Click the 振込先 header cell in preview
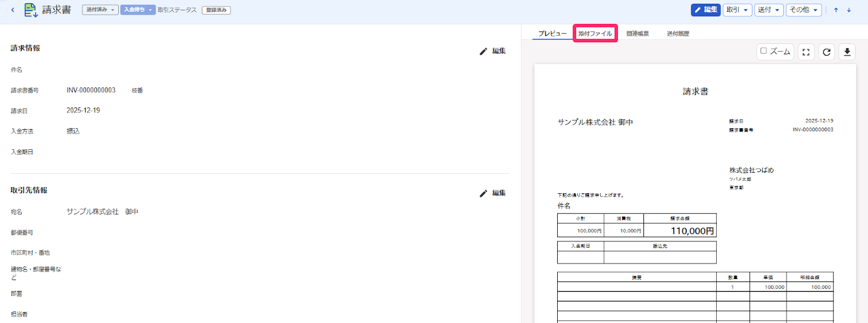This screenshot has width=868, height=323. point(660,246)
